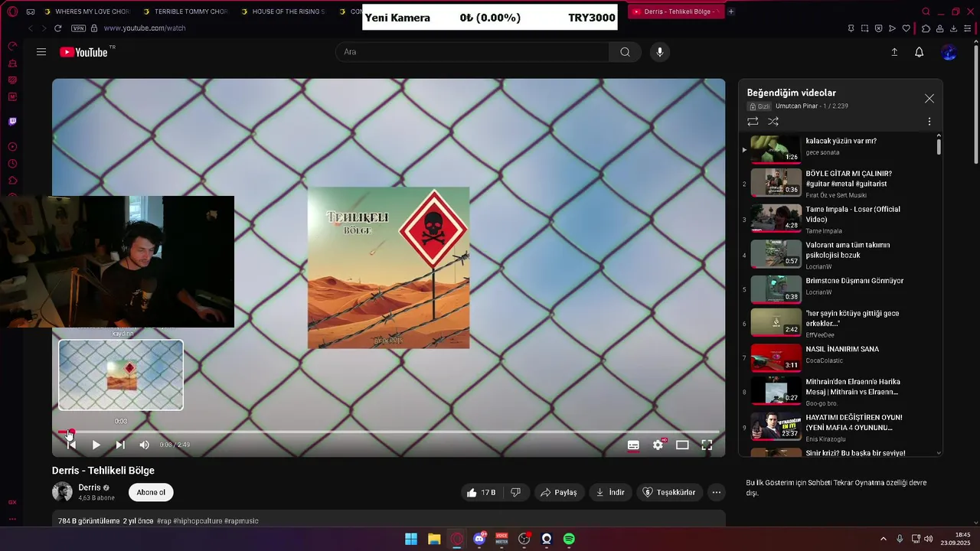
Task: Switch to WHERES MY LOVE CHOR tab
Action: click(87, 11)
